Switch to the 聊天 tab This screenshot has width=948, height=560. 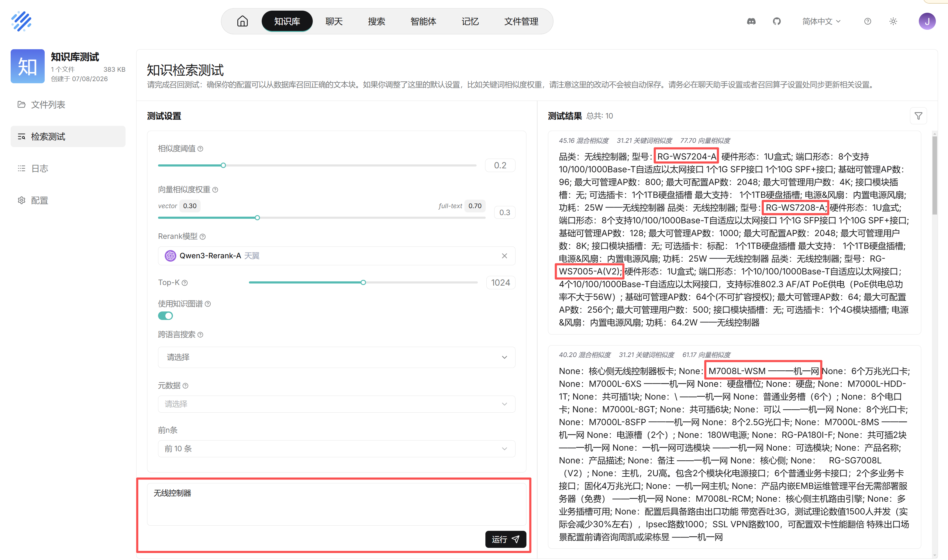[x=334, y=21]
